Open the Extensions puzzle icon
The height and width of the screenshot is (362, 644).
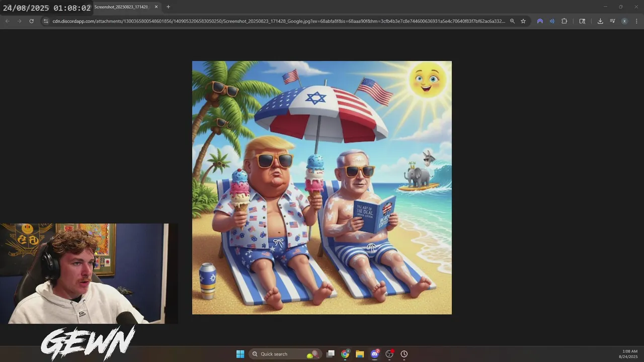click(x=564, y=21)
